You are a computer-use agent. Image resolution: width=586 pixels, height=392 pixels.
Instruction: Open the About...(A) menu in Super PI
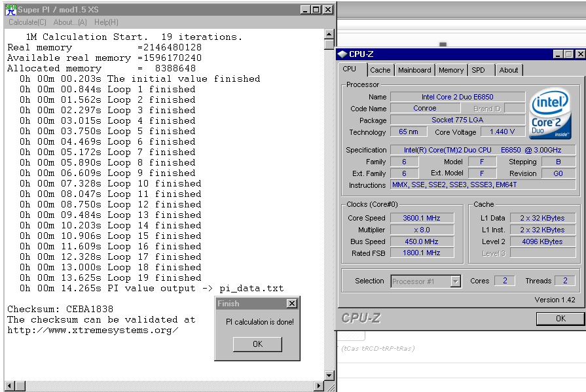pos(70,22)
